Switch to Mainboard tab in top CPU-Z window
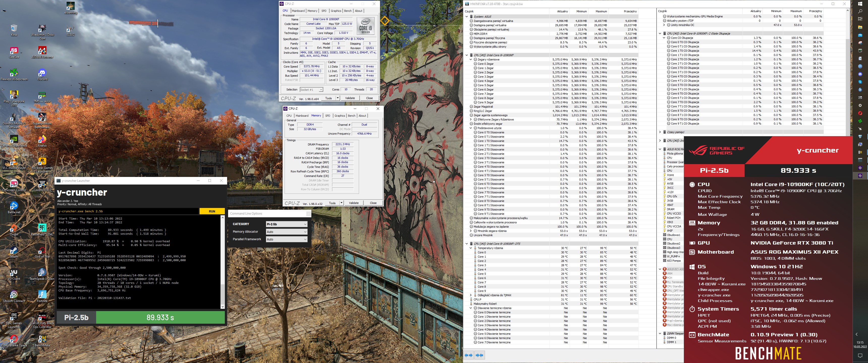This screenshot has height=363, width=868. click(298, 11)
